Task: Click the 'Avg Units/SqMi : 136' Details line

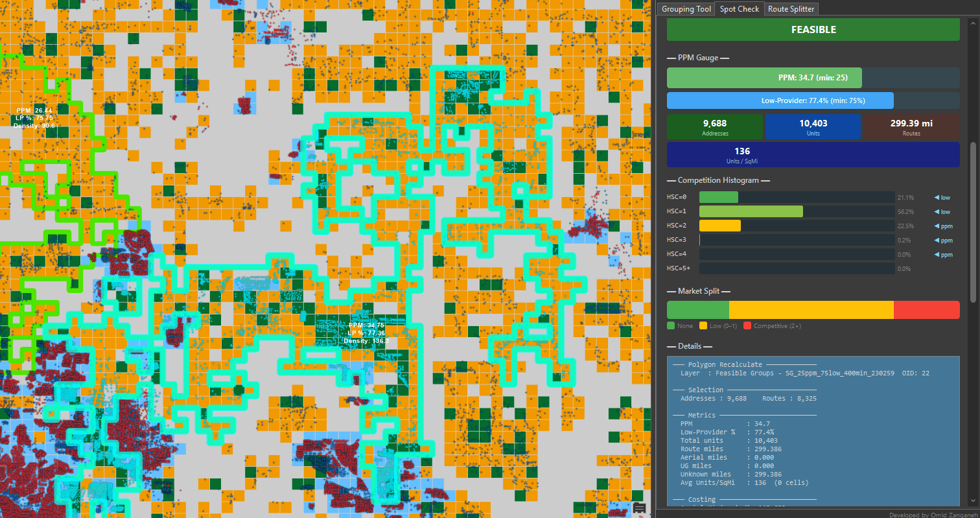Action: [745, 482]
